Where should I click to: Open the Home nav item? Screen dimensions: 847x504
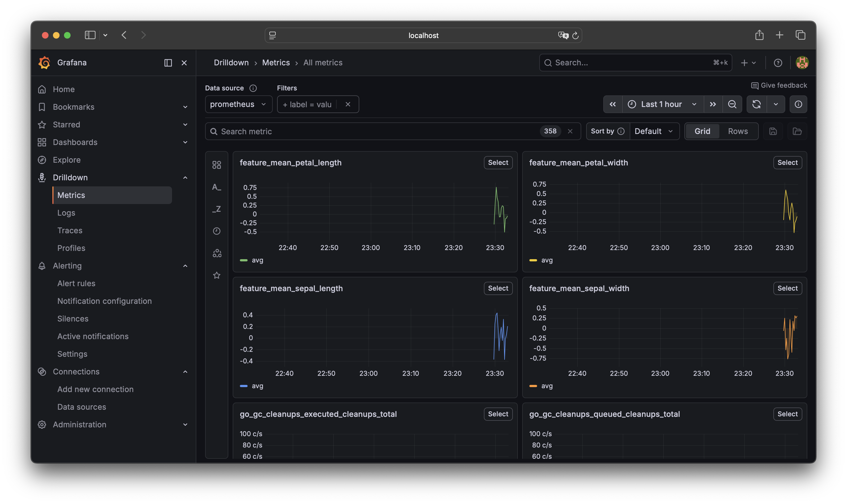[x=63, y=89]
